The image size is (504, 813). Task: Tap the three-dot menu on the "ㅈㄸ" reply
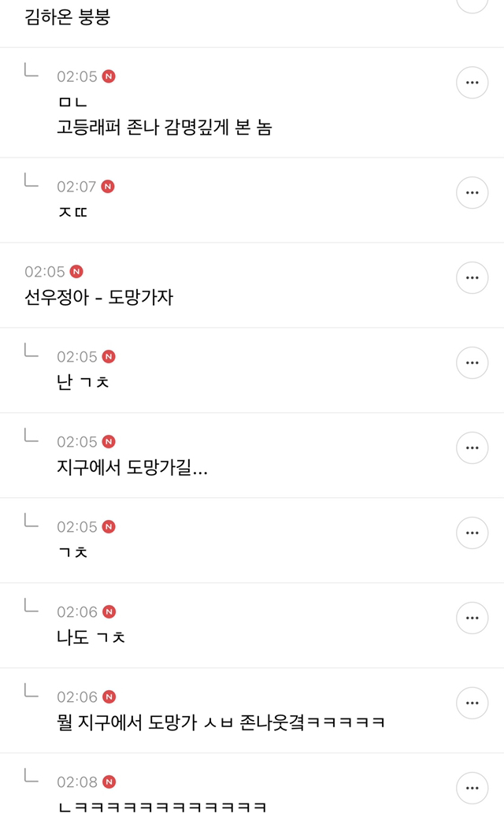(472, 192)
